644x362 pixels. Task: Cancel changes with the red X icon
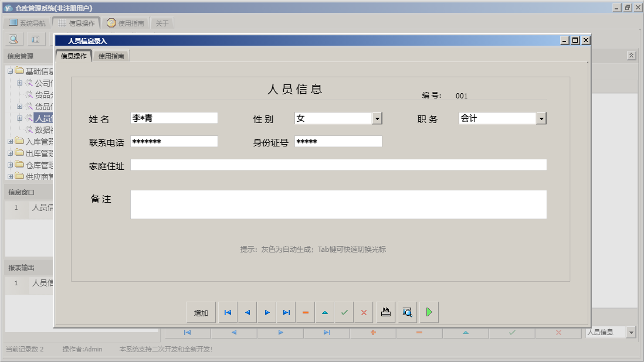click(363, 312)
